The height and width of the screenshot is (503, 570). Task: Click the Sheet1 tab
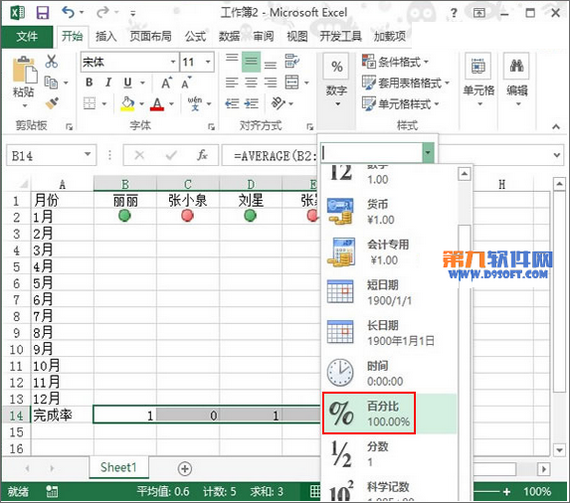pos(119,467)
